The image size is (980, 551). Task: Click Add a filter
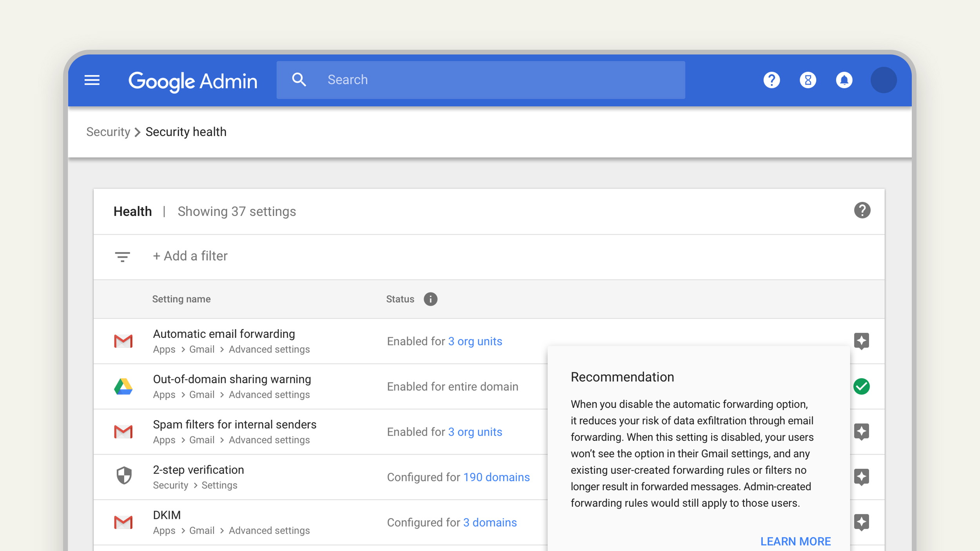click(x=190, y=256)
